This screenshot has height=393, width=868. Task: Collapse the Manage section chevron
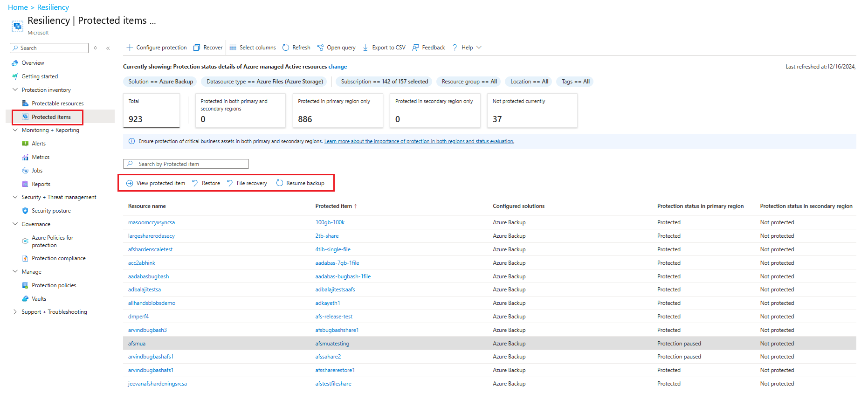tap(15, 271)
